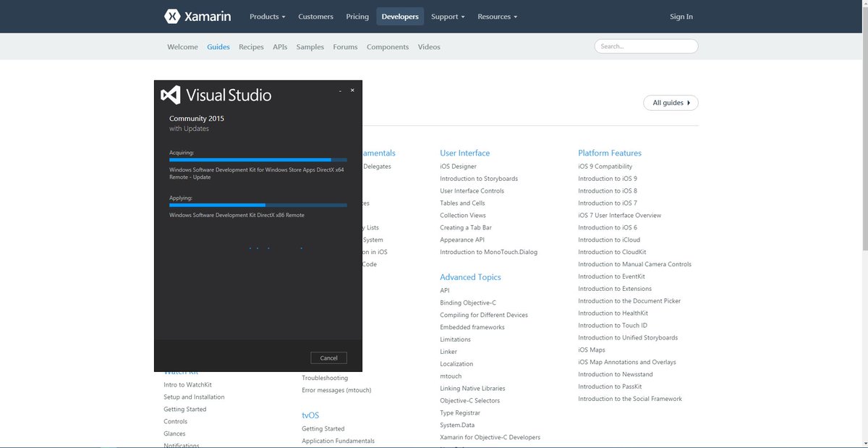Open the Platform Features heading link
Image resolution: width=868 pixels, height=448 pixels.
[610, 153]
